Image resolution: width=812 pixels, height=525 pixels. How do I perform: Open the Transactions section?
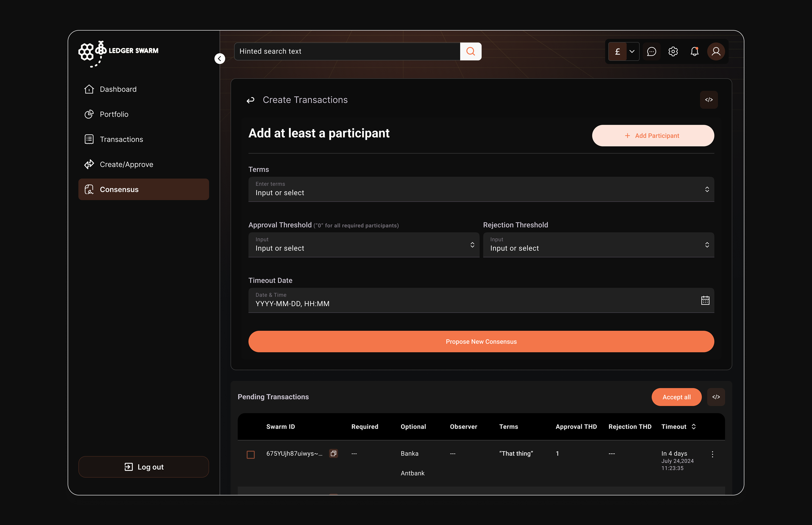(x=121, y=139)
